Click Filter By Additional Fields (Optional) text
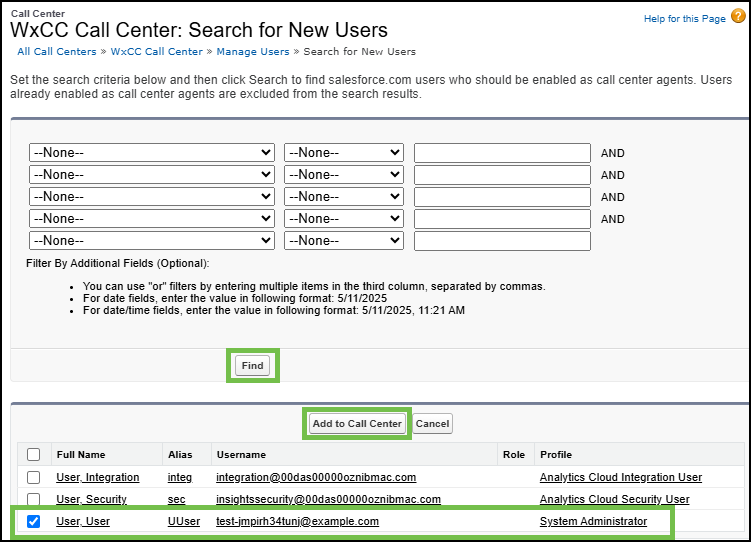Viewport: 751px width, 542px height. coord(118,263)
